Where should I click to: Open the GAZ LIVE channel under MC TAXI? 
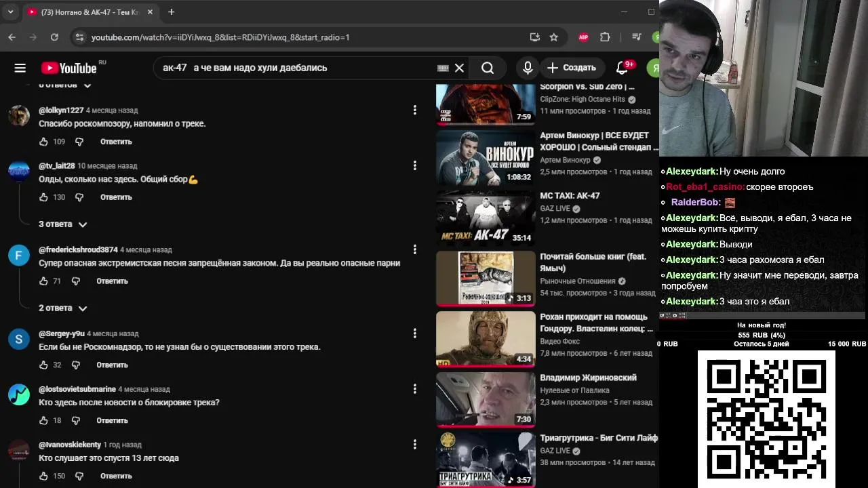click(x=555, y=209)
